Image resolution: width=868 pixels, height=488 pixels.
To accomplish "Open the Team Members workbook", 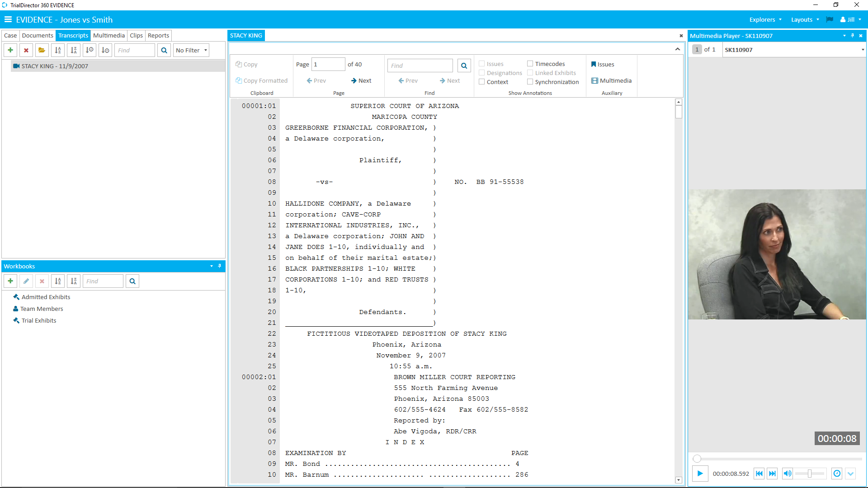I will pos(38,309).
